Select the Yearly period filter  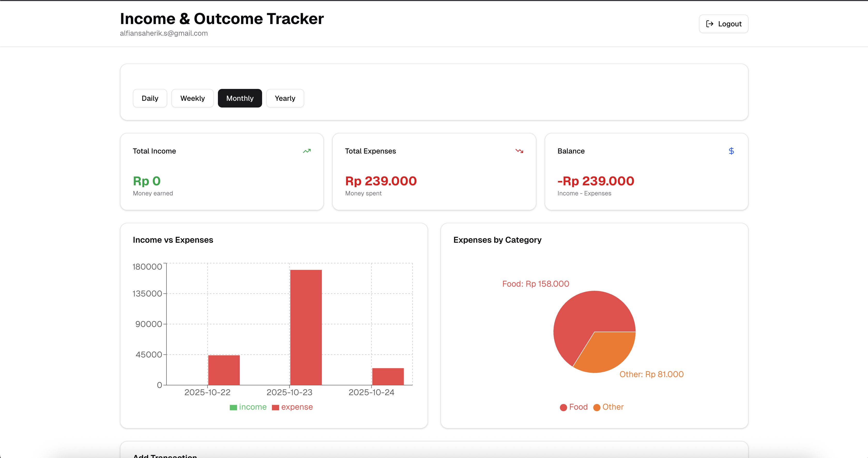pyautogui.click(x=285, y=98)
